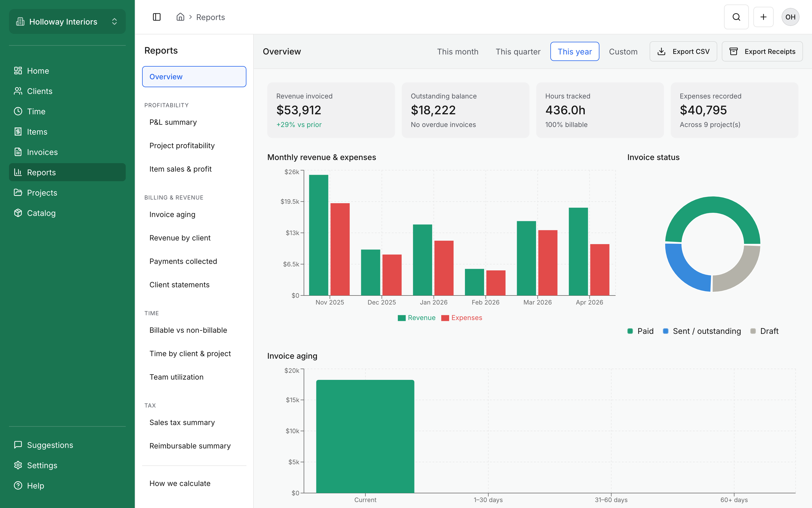Open Catalog in the sidebar
The image size is (812, 508).
point(67,213)
